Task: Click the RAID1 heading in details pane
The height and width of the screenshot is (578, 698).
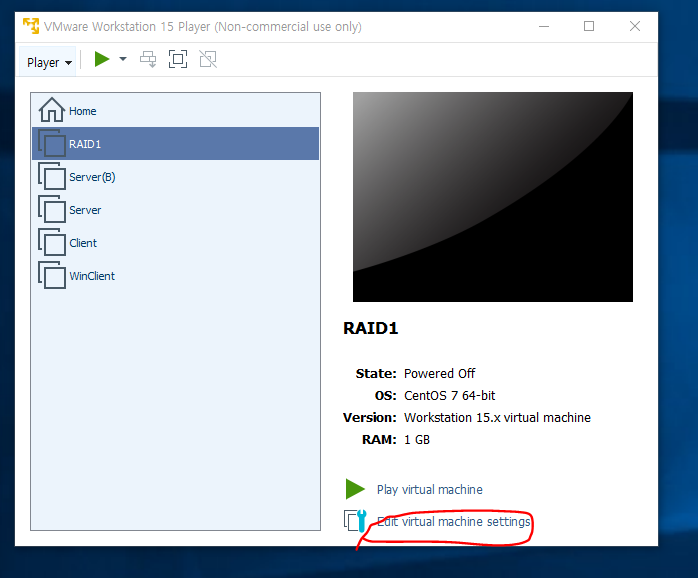Action: point(370,328)
